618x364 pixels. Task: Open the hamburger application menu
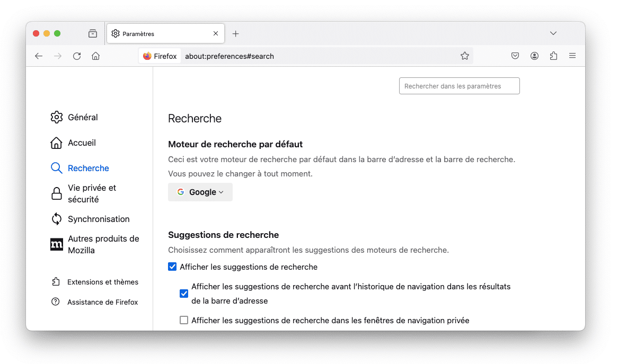[x=572, y=56]
